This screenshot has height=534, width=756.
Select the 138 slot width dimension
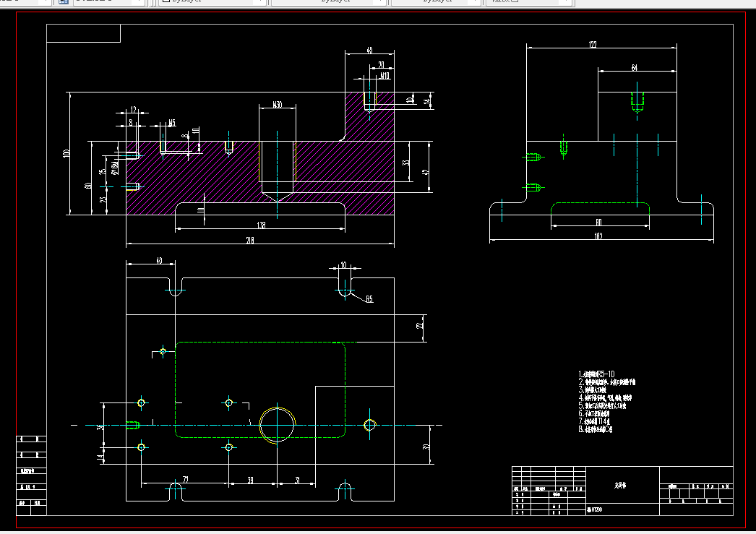tap(261, 225)
